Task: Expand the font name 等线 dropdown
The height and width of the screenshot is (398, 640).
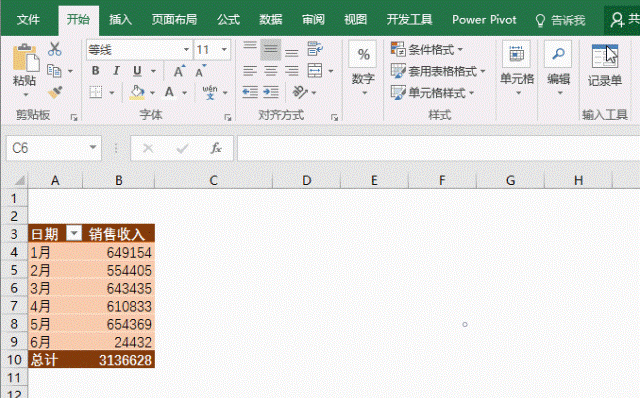Action: (x=186, y=50)
